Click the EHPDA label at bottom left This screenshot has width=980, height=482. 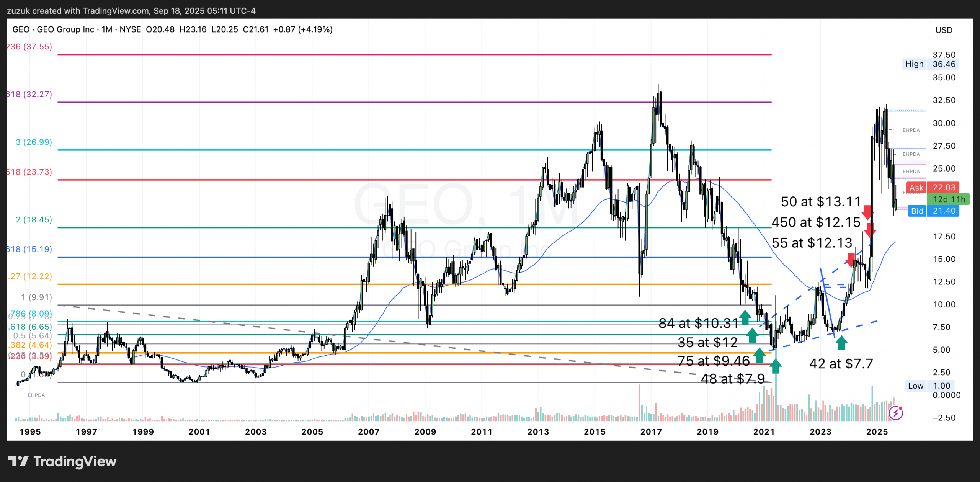click(36, 395)
